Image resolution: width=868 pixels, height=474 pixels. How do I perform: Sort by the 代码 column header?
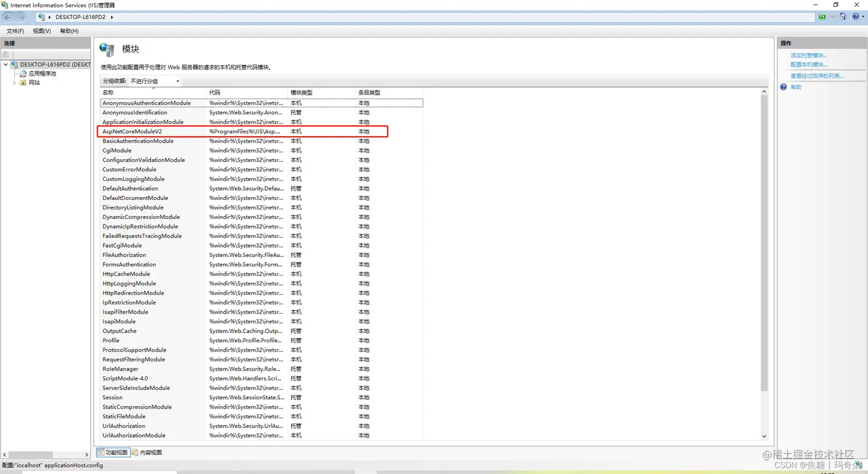tap(247, 93)
